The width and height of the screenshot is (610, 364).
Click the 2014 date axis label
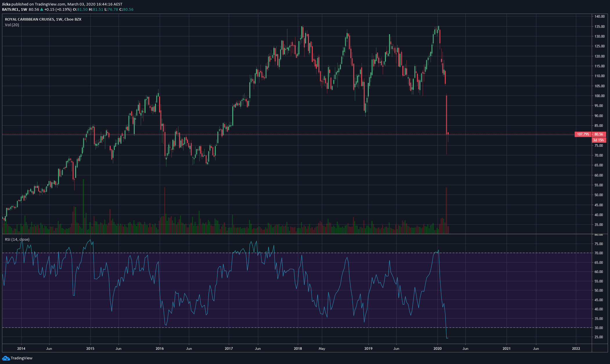click(21, 349)
